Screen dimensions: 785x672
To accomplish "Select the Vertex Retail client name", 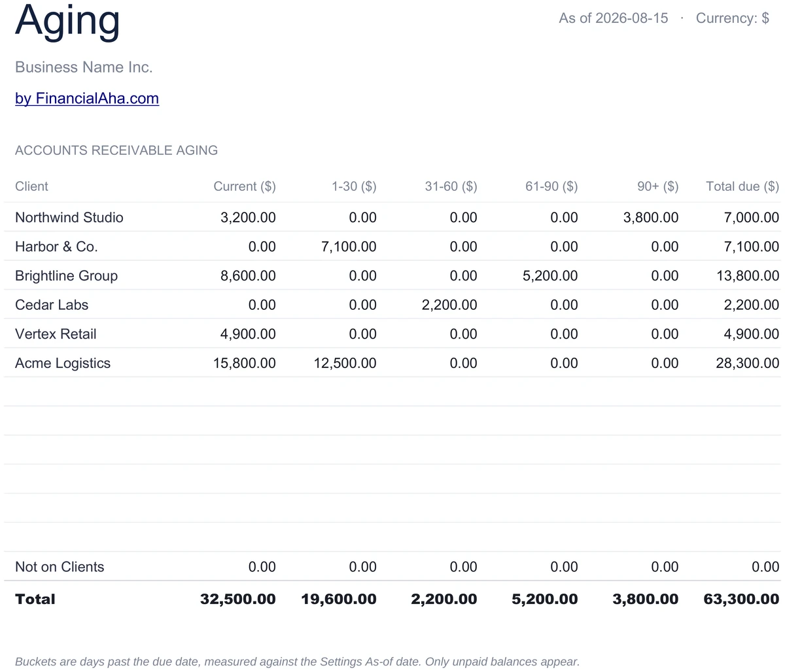I will pyautogui.click(x=56, y=334).
